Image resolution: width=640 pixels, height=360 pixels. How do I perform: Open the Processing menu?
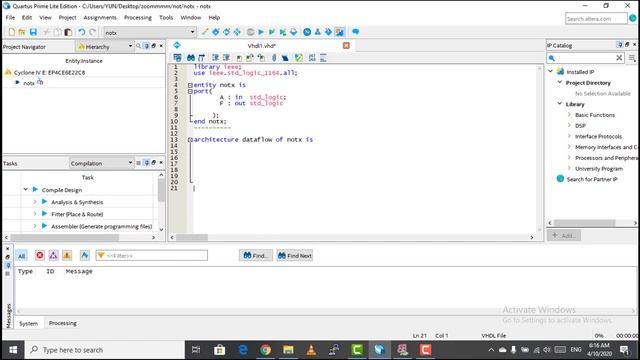tap(138, 18)
